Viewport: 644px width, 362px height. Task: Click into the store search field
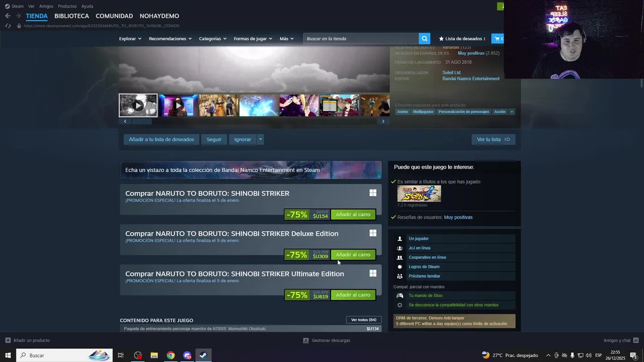pos(361,39)
